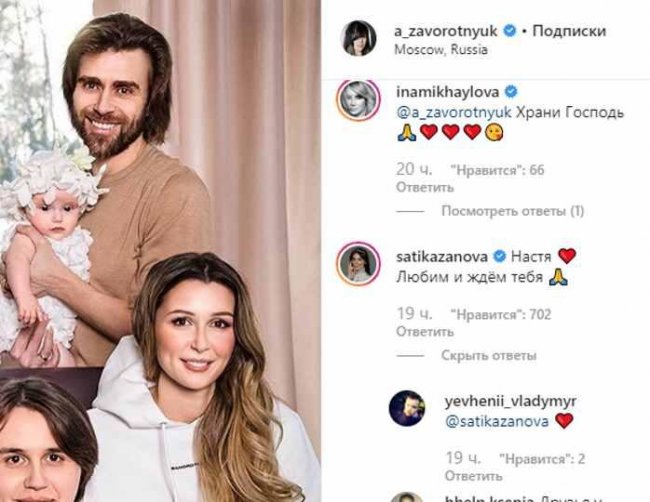Open a_zavorotnyuk profile avatar
Image resolution: width=650 pixels, height=502 pixels.
(358, 39)
